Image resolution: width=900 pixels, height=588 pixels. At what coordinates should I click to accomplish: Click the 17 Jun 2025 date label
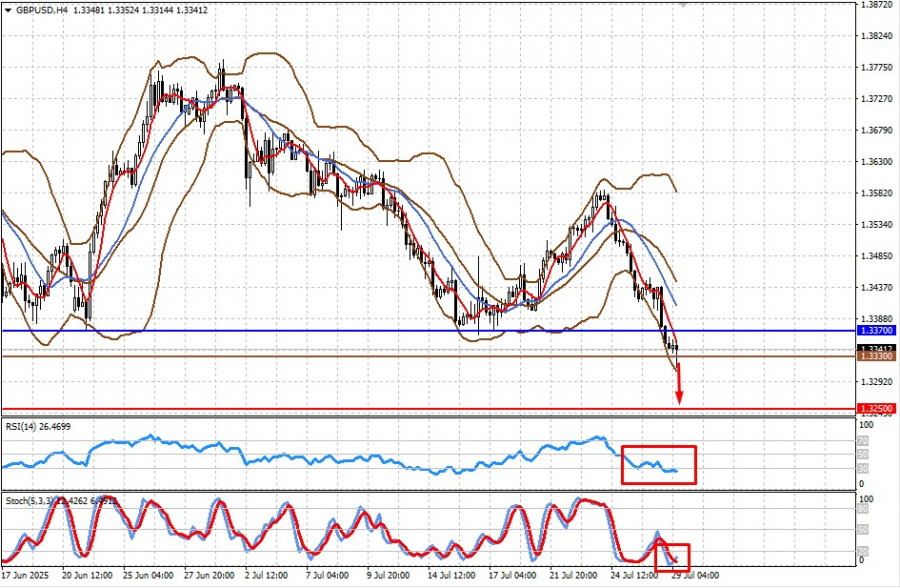pos(25,575)
